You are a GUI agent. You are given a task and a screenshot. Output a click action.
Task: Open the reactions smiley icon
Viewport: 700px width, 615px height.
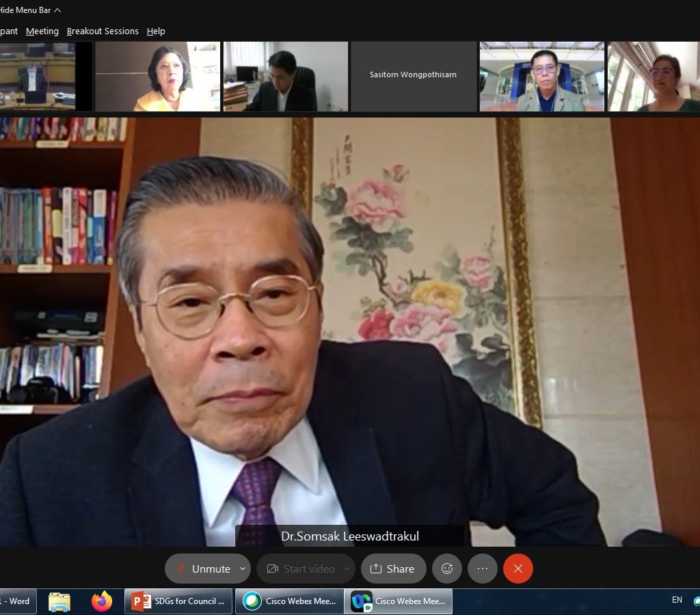(447, 569)
